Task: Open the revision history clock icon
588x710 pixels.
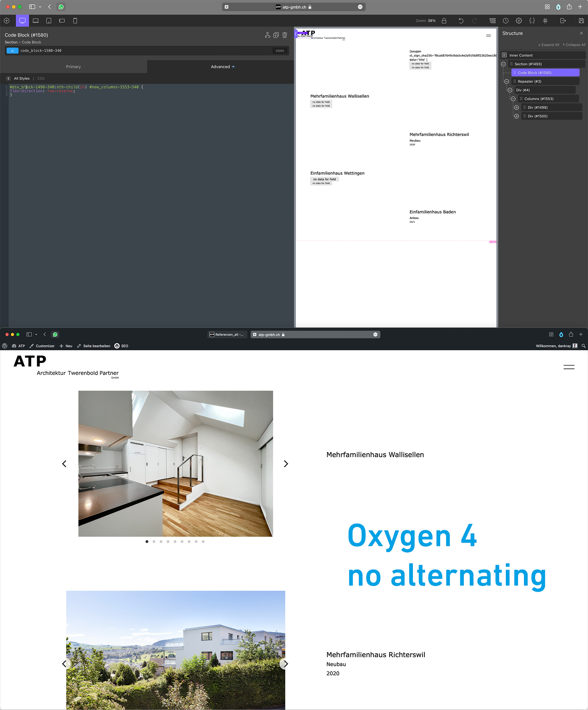Action: (506, 21)
